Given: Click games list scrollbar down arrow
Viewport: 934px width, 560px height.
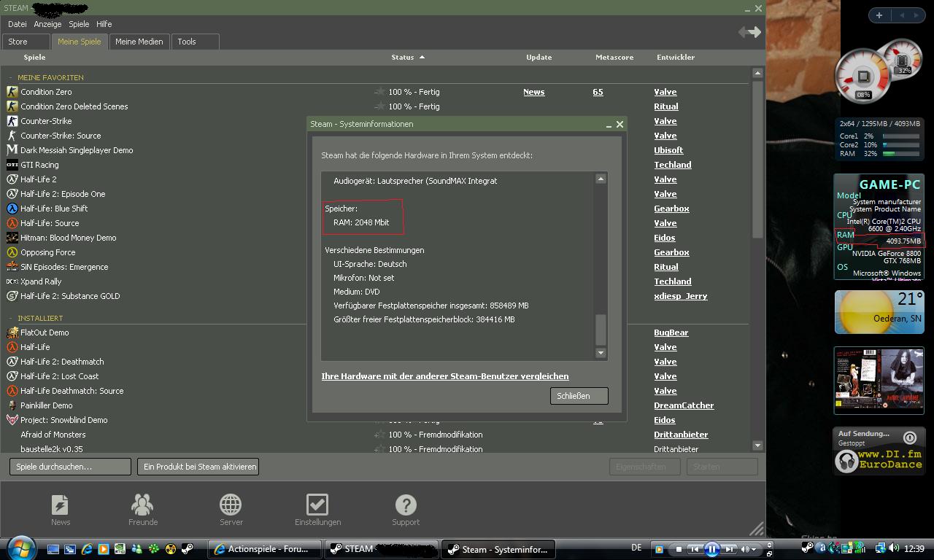Looking at the screenshot, I should (x=757, y=445).
